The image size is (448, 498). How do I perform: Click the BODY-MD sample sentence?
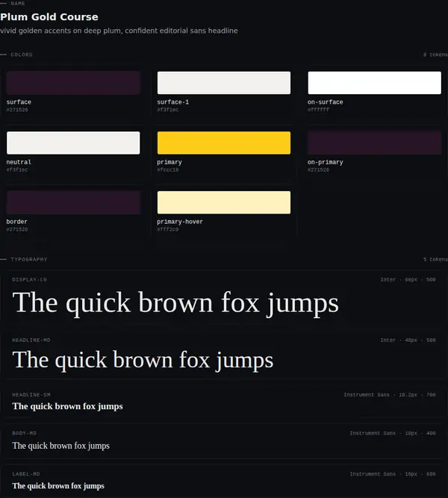click(x=61, y=446)
